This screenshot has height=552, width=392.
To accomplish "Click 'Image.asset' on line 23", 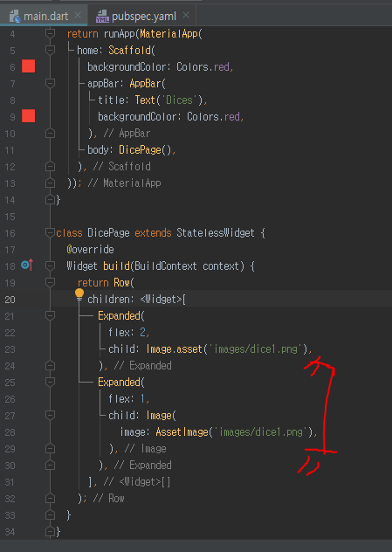I will [175, 348].
